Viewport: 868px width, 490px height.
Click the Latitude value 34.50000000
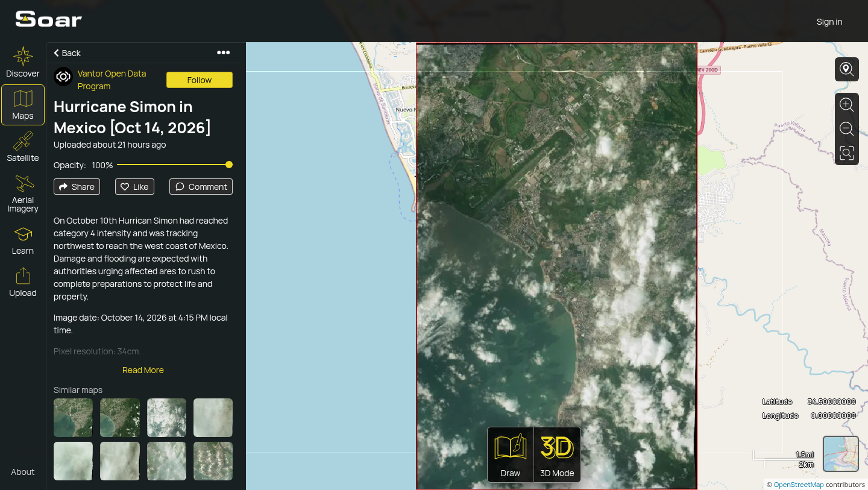831,401
